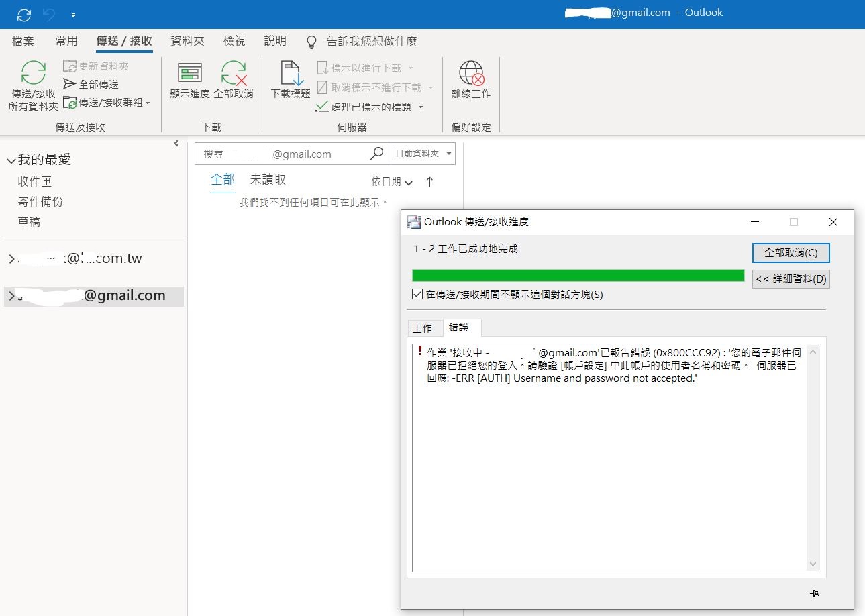Click the 下載標題 ribbon icon
This screenshot has width=865, height=616.
291,81
